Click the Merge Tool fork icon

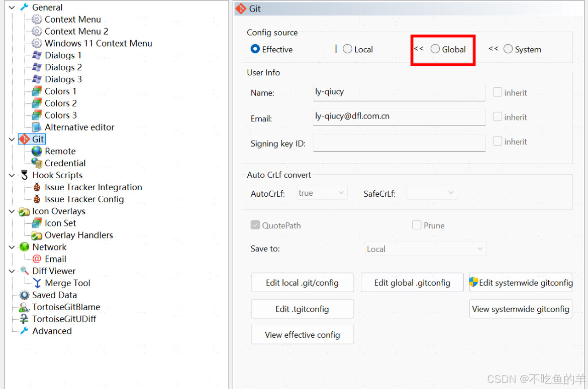tap(37, 283)
